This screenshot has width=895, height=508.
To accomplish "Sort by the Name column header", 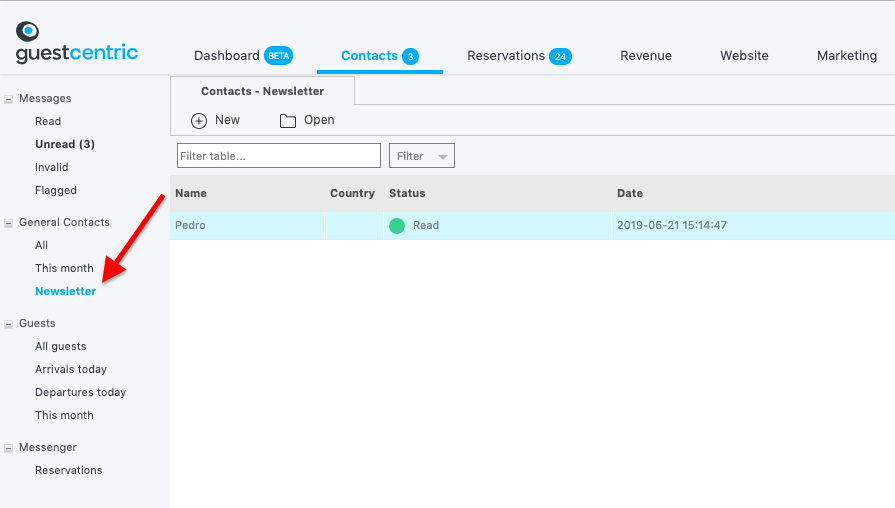I will pos(191,193).
